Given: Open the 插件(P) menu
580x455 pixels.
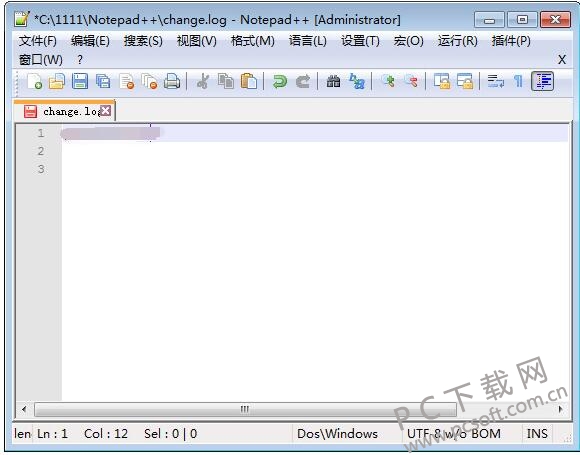Looking at the screenshot, I should (511, 41).
